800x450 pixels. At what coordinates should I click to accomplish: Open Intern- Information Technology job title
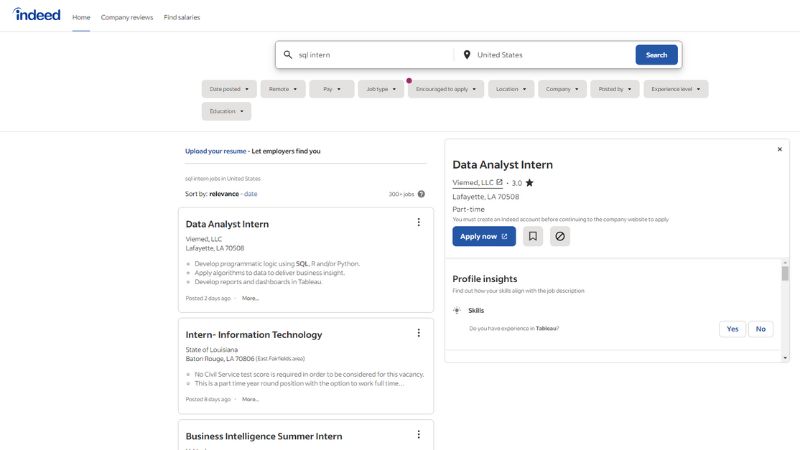pyautogui.click(x=254, y=335)
